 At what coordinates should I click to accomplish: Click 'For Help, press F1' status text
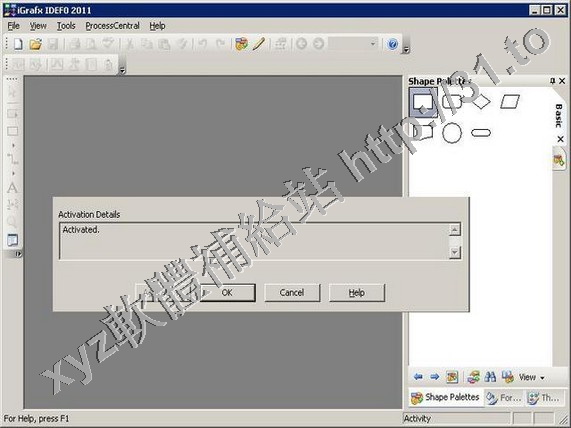36,419
